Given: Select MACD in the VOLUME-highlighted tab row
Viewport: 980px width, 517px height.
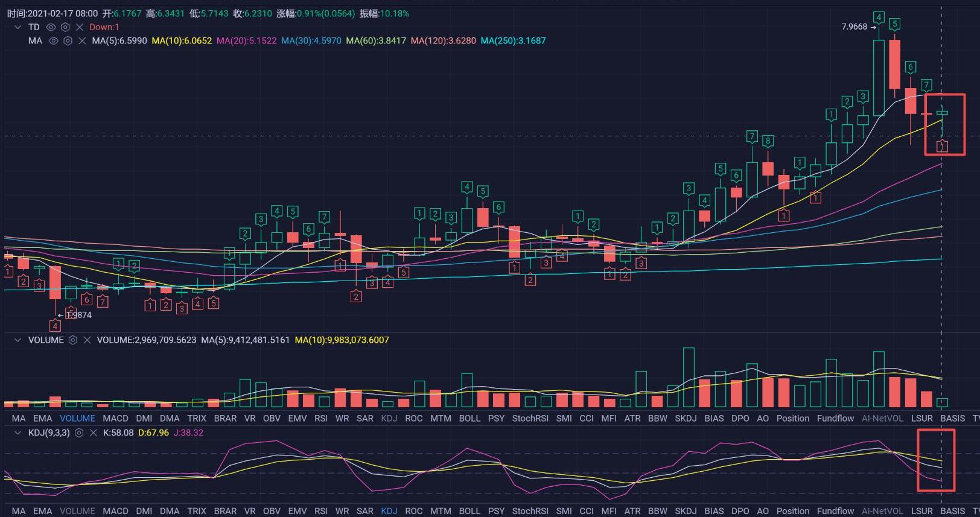Looking at the screenshot, I should coord(115,418).
